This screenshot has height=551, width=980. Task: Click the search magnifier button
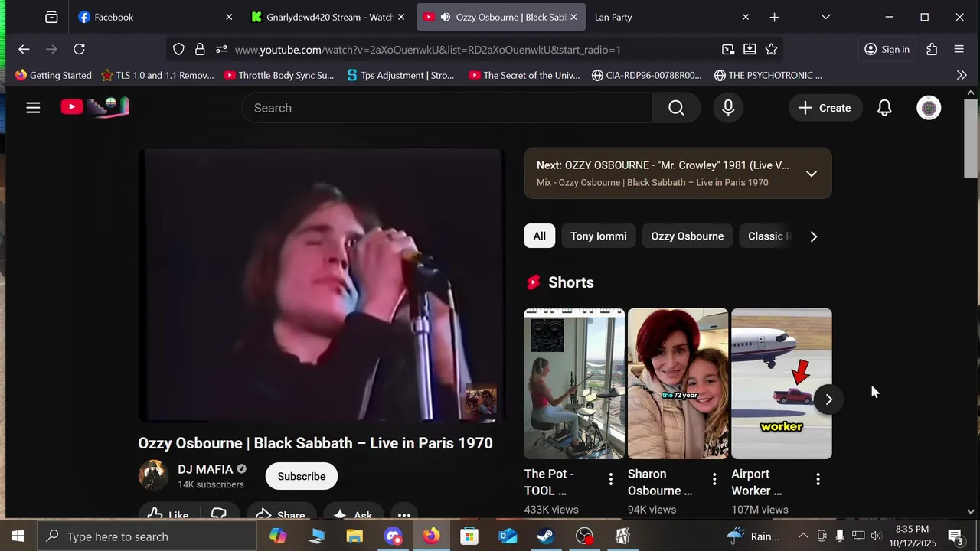point(676,108)
